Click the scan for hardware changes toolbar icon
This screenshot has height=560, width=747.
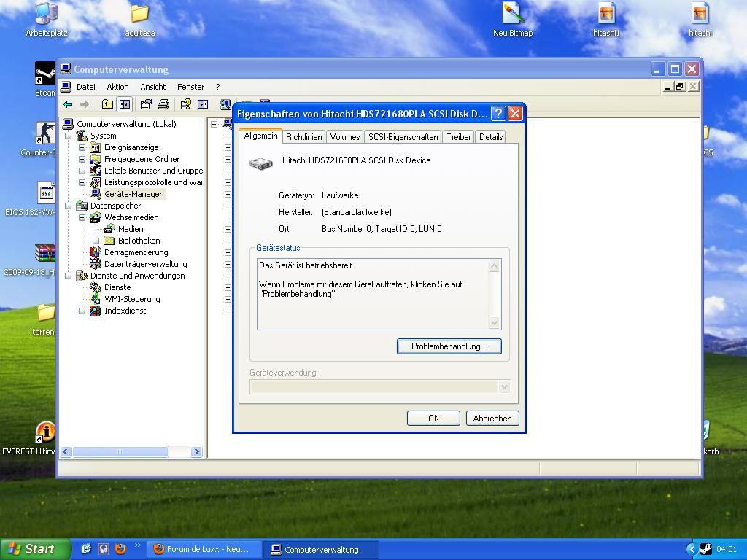(x=225, y=104)
